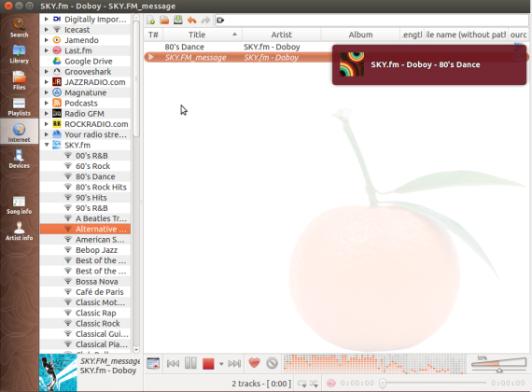The image size is (532, 392).
Task: Open the repeat mode dropdown
Action: (302, 384)
